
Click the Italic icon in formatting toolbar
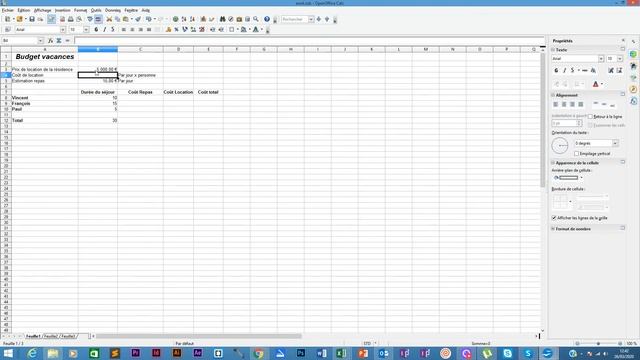coord(104,29)
